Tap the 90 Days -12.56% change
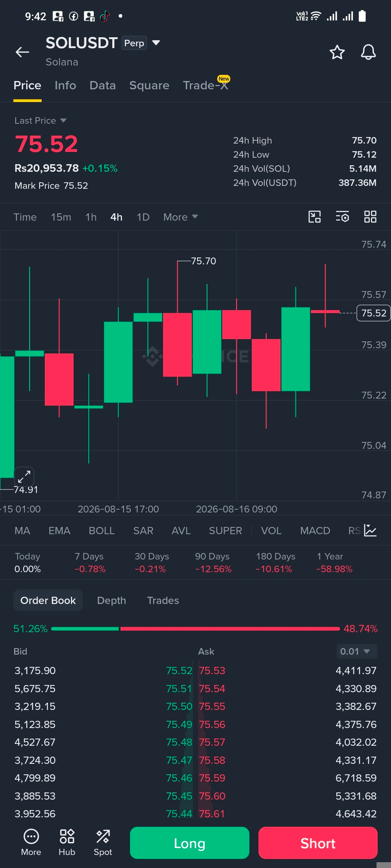 tap(213, 562)
